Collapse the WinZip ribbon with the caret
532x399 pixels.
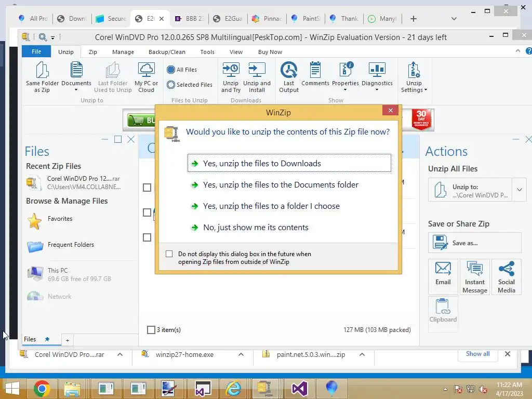[518, 51]
